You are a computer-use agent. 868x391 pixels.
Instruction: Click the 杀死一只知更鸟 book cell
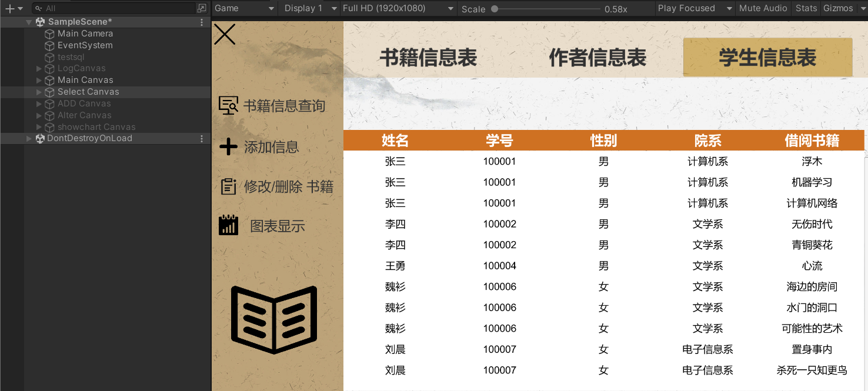[812, 370]
